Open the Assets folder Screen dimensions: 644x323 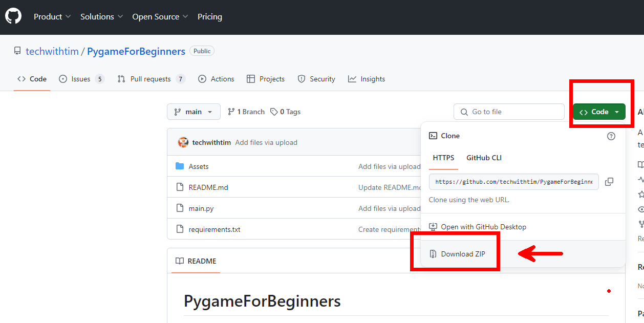[x=199, y=166]
